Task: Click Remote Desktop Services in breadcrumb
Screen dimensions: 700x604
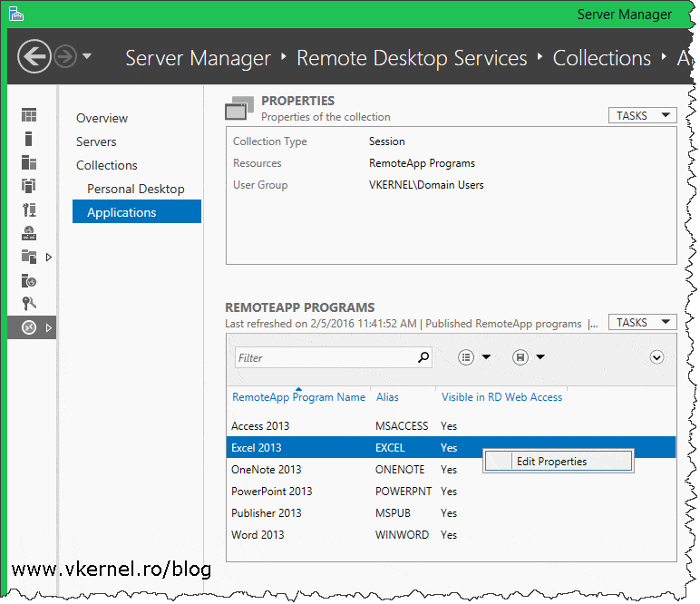Action: click(412, 58)
